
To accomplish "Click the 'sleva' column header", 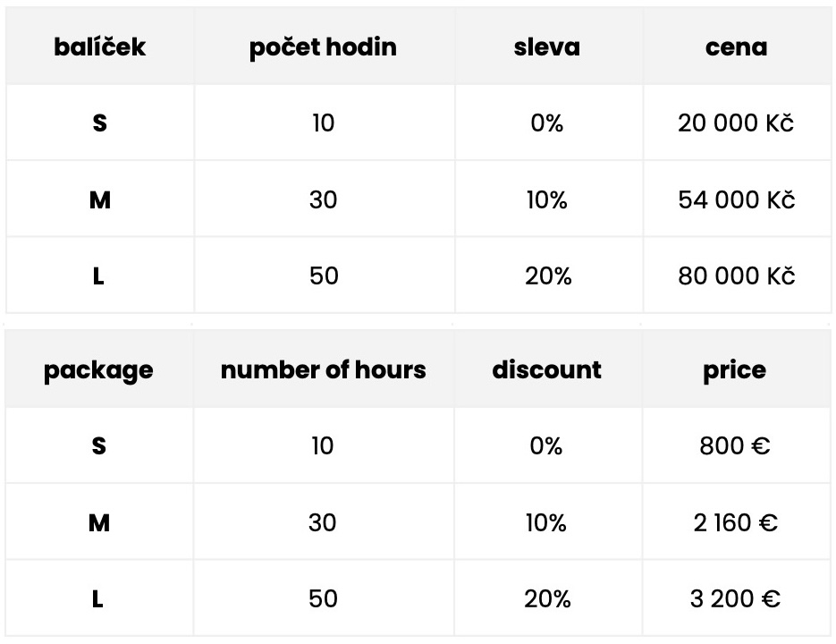I will 549,47.
